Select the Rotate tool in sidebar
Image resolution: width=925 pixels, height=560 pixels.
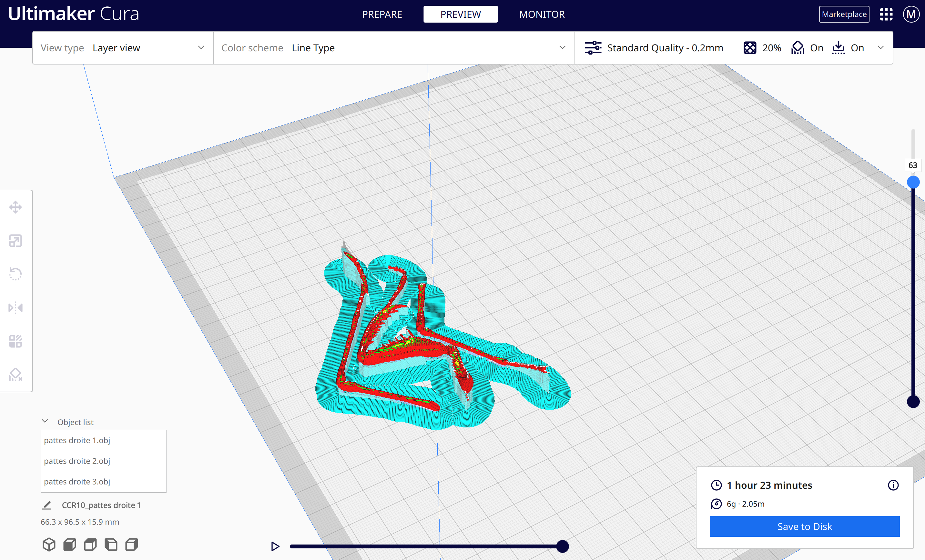pyautogui.click(x=15, y=274)
